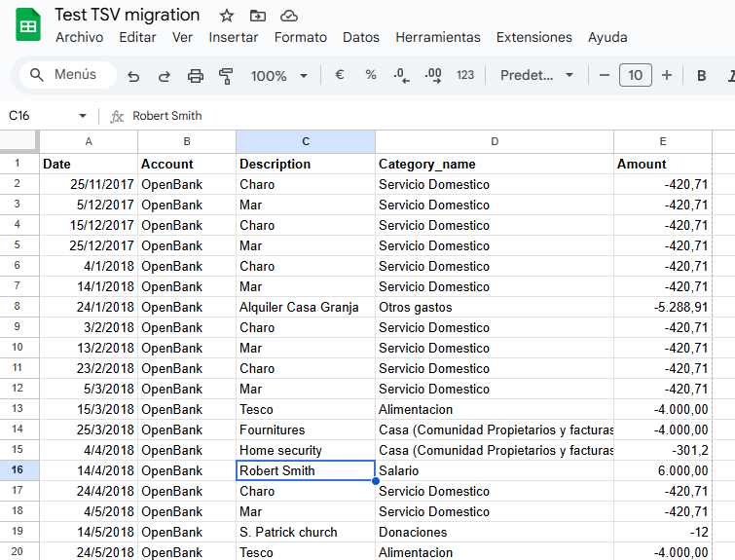Decrease font size with minus button

[x=605, y=75]
